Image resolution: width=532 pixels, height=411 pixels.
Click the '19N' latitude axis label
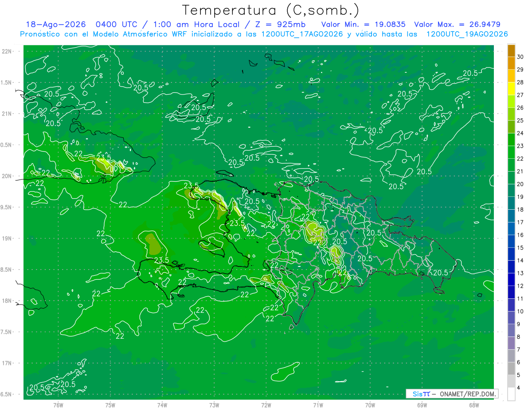[x=8, y=238]
